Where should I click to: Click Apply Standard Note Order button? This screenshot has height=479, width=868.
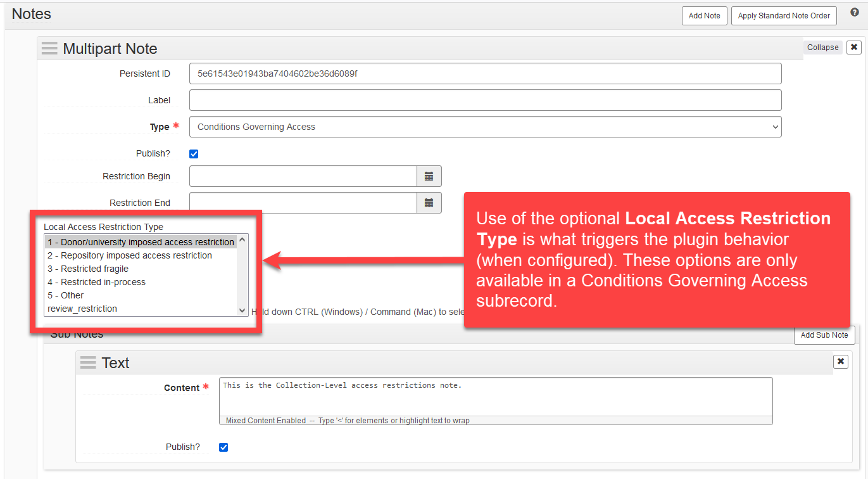784,16
